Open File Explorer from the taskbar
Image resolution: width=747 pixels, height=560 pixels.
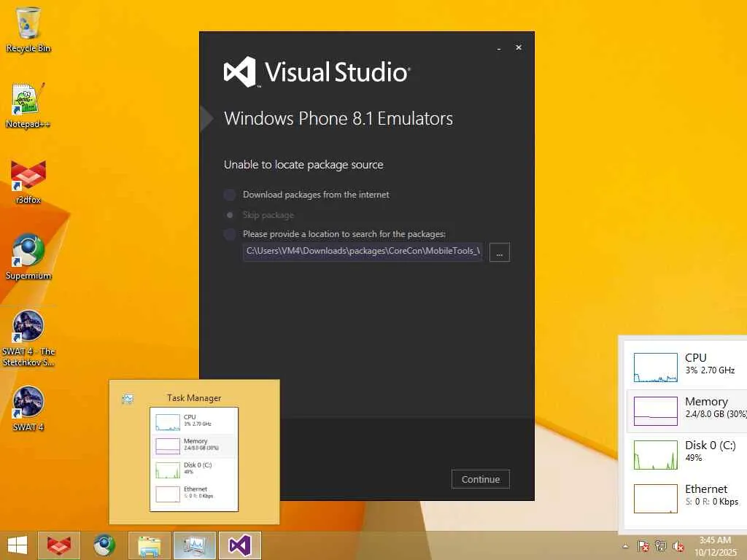click(x=149, y=545)
